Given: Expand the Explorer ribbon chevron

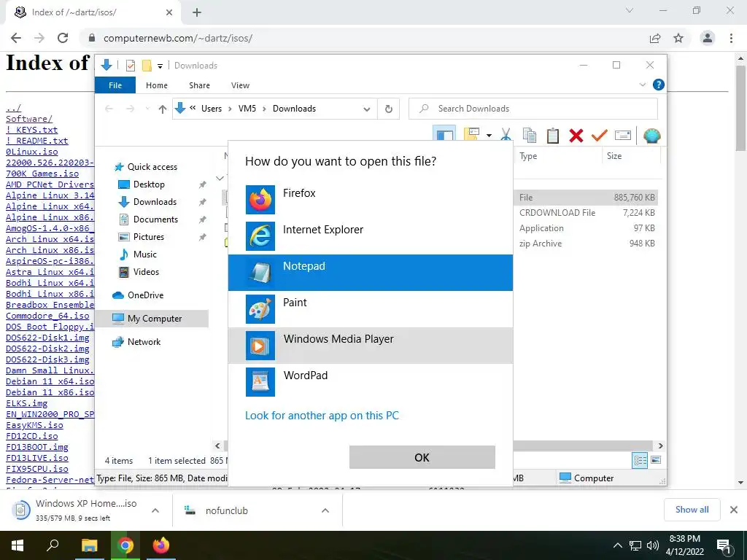Looking at the screenshot, I should coord(642,85).
